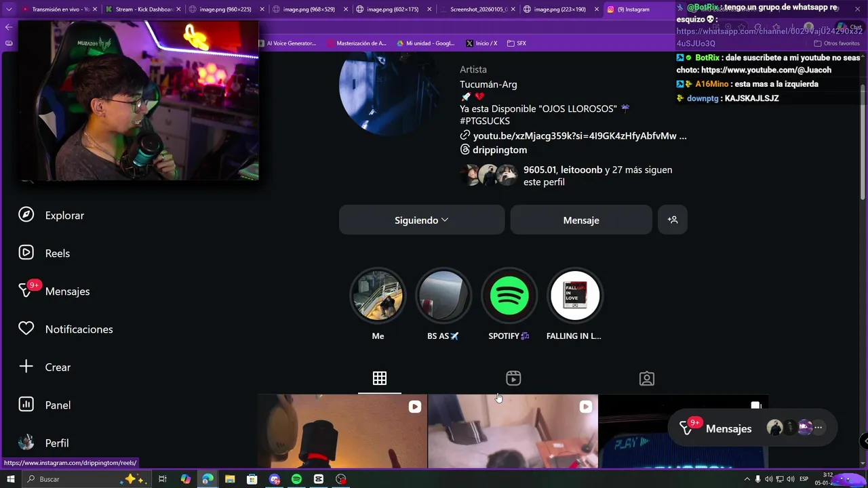The image size is (868, 488).
Task: Open the WhatsApp channel link in chat
Action: click(x=770, y=37)
